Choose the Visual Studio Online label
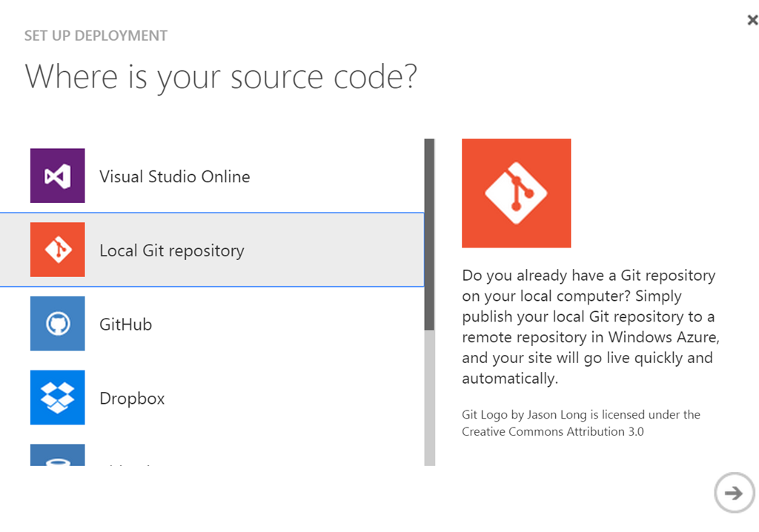 [x=175, y=176]
